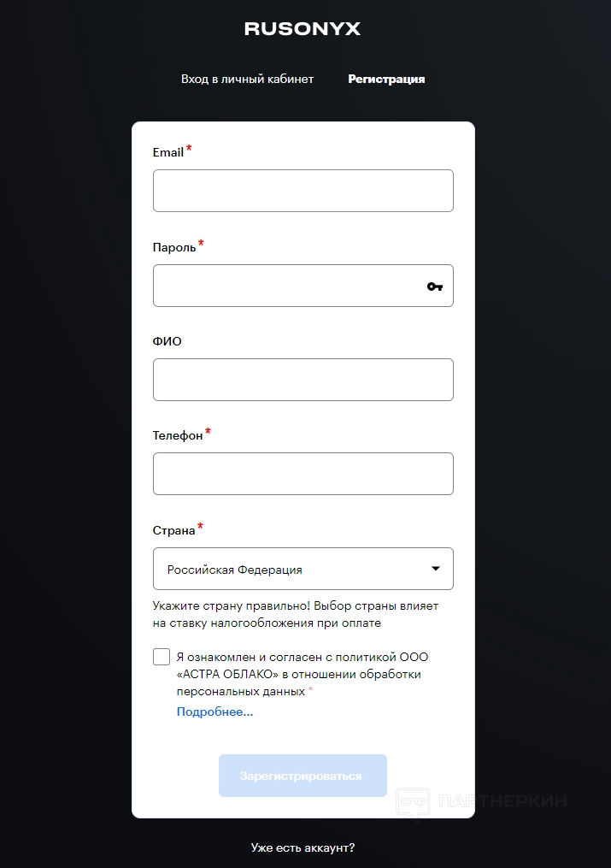
Task: Click the Телефон field label
Action: 178,436
